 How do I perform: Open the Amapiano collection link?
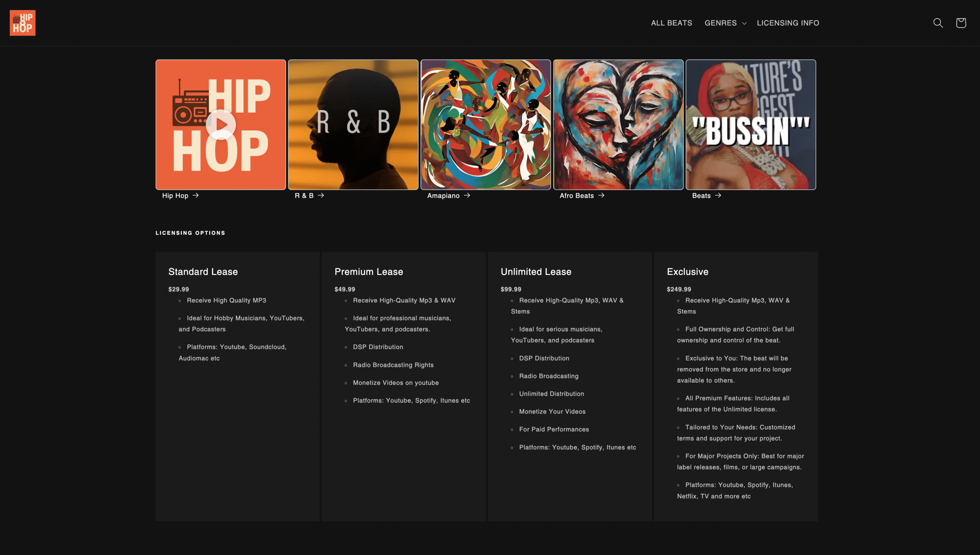pos(443,196)
